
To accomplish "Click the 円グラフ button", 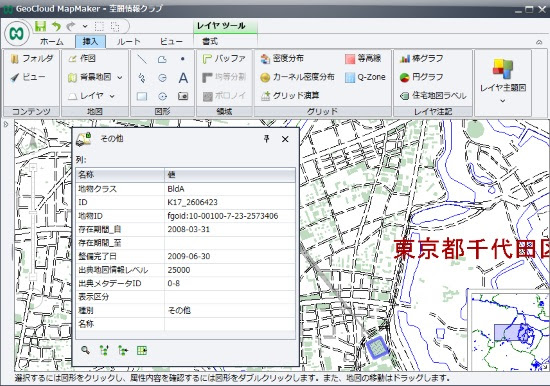I will (x=421, y=77).
